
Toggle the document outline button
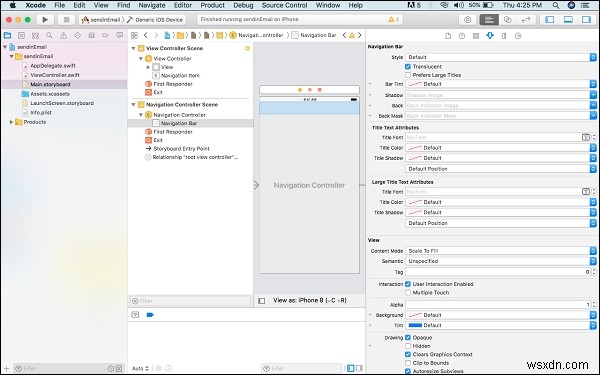point(262,301)
